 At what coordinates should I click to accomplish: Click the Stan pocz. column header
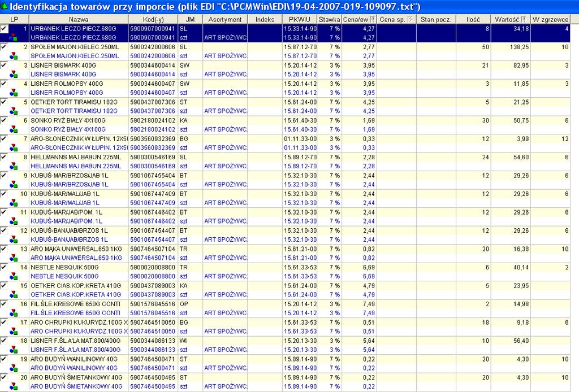(x=436, y=20)
